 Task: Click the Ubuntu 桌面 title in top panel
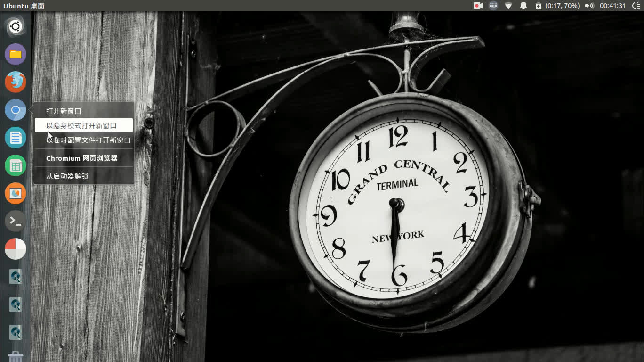click(24, 6)
